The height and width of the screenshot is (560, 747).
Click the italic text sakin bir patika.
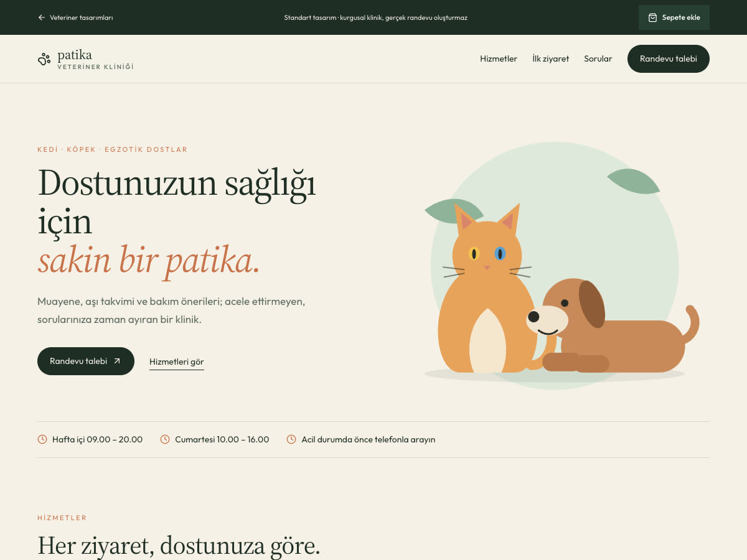(149, 261)
